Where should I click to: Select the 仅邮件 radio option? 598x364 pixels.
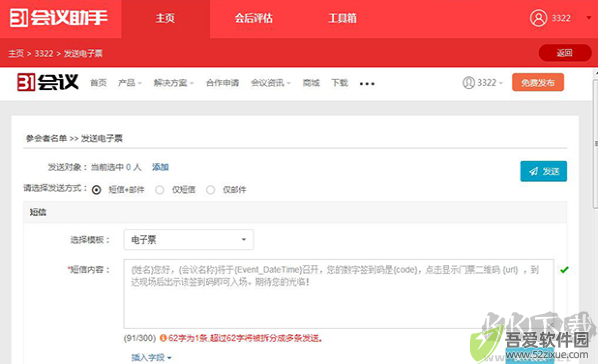(211, 190)
